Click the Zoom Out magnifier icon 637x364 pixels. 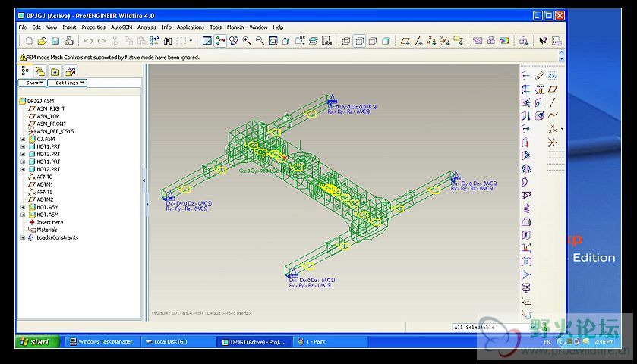click(260, 41)
